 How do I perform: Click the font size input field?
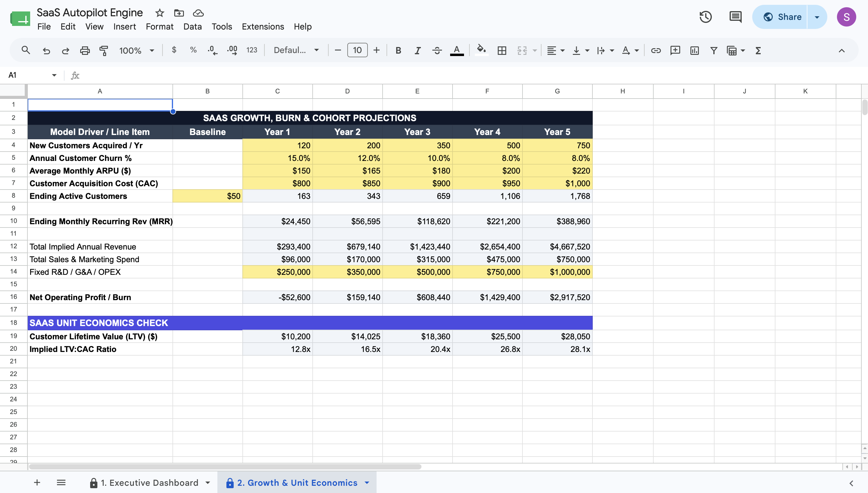pyautogui.click(x=357, y=50)
